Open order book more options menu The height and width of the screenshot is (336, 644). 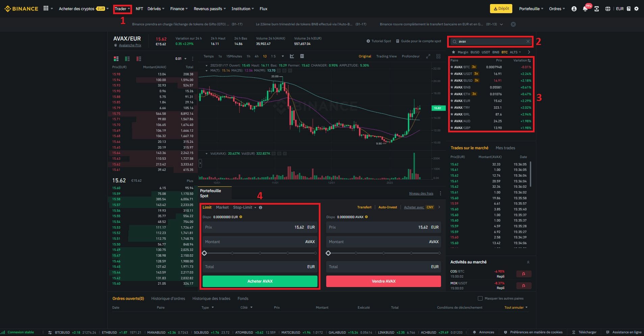(x=193, y=59)
